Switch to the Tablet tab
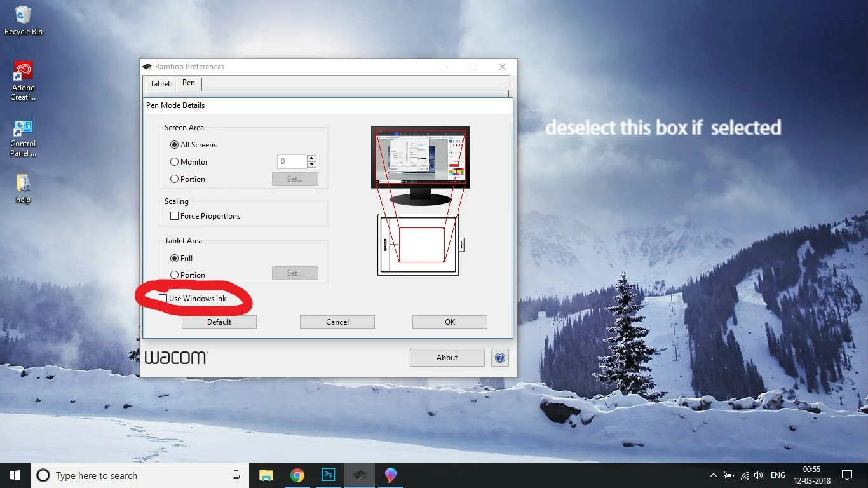868x488 pixels. point(160,84)
